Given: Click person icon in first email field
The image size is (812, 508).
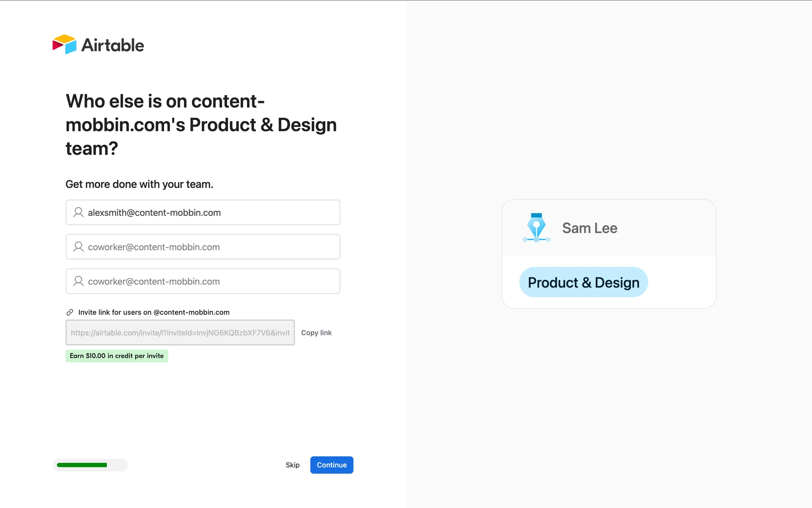Looking at the screenshot, I should point(78,212).
